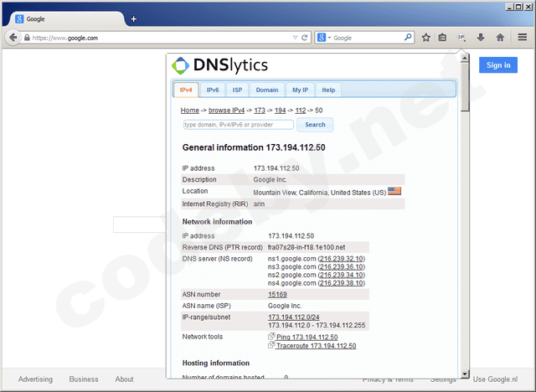Open a new tab with plus button
Image resolution: width=536 pixels, height=392 pixels.
tap(134, 19)
